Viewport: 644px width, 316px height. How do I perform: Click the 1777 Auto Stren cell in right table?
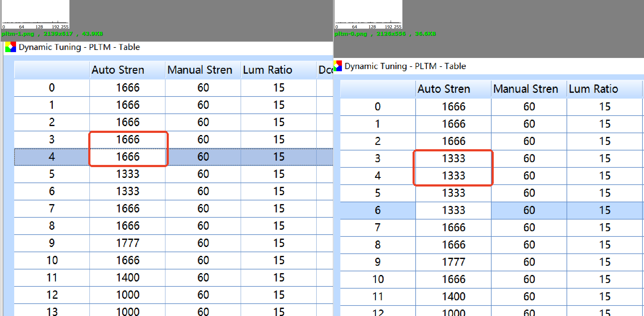[x=453, y=262]
